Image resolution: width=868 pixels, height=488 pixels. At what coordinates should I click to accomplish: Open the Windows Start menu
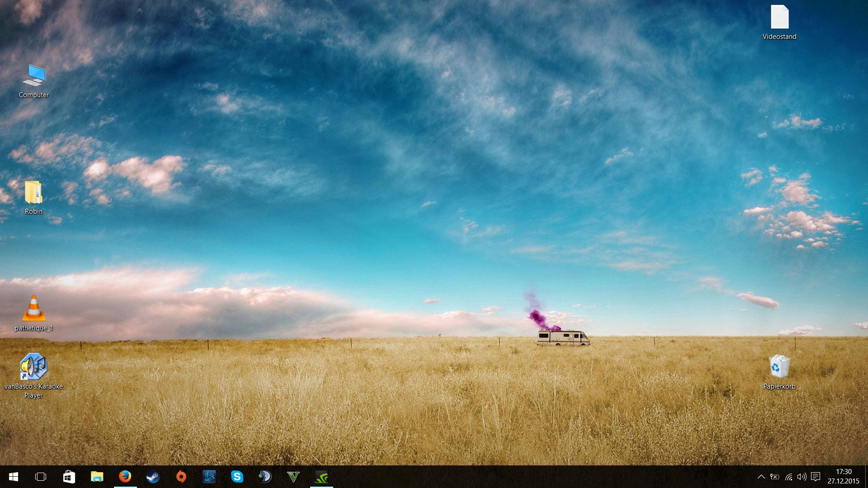pos(13,477)
